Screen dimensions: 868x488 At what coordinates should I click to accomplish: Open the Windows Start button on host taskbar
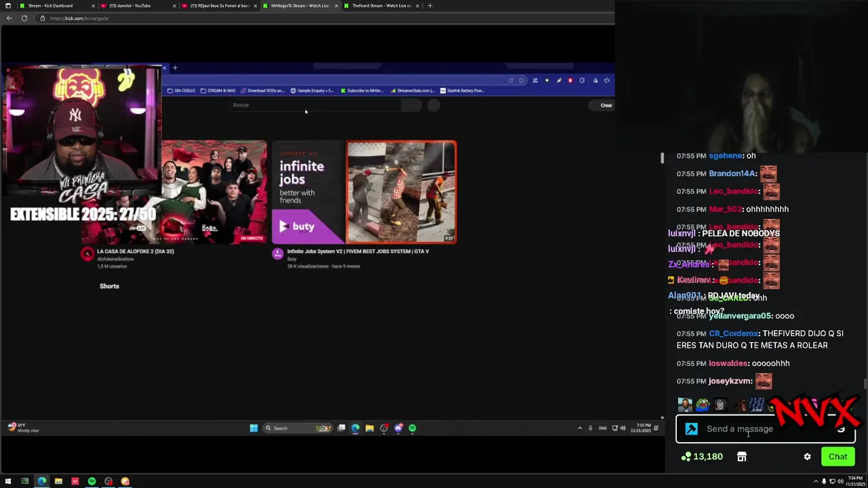pos(7,481)
